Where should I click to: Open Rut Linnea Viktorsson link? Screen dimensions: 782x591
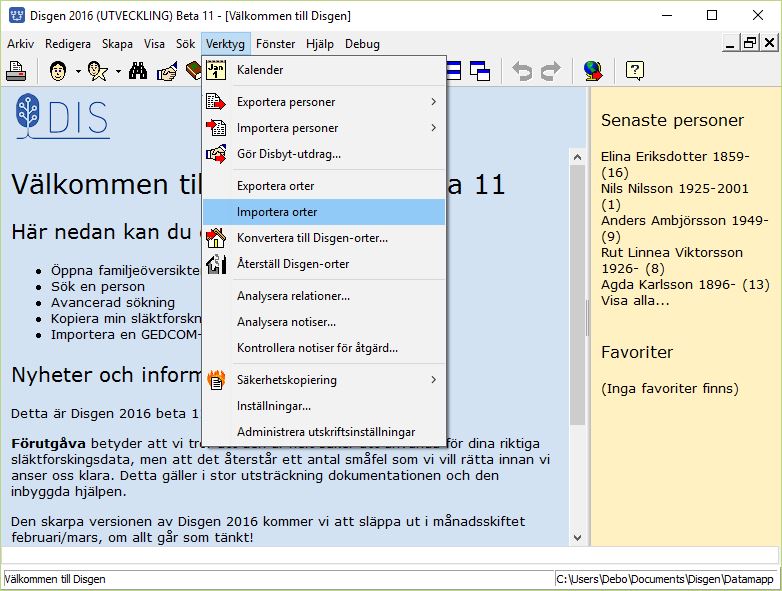click(672, 260)
